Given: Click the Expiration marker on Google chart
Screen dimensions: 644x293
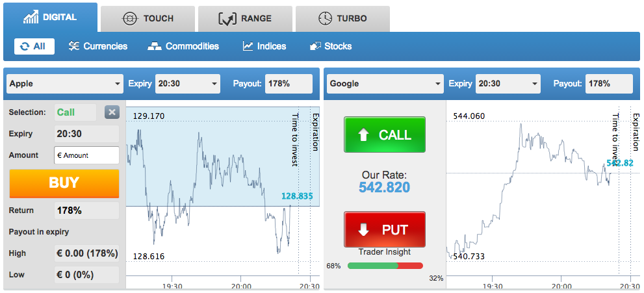Looking at the screenshot, I should [x=636, y=132].
